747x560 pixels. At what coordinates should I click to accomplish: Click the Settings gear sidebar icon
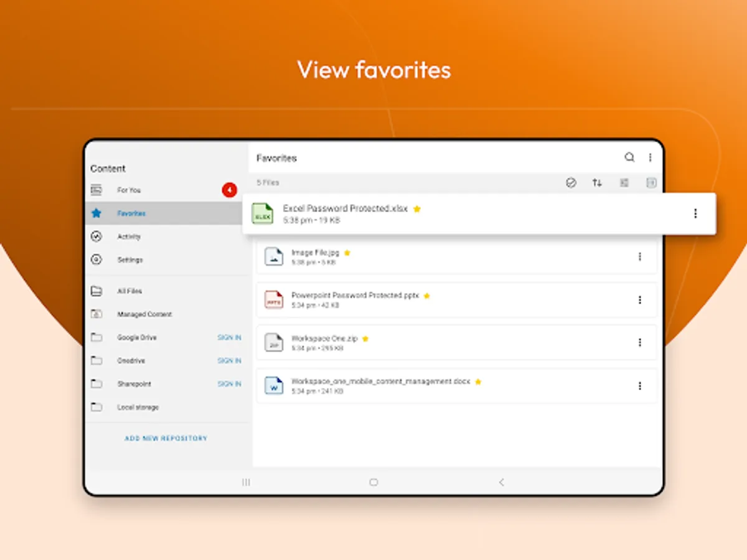click(96, 259)
